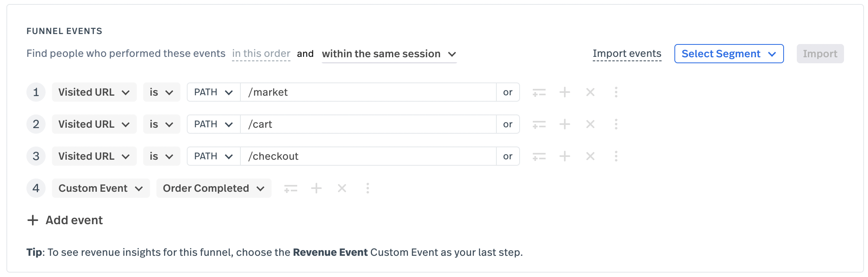
Task: Change PATH match type on step 2
Action: [214, 124]
